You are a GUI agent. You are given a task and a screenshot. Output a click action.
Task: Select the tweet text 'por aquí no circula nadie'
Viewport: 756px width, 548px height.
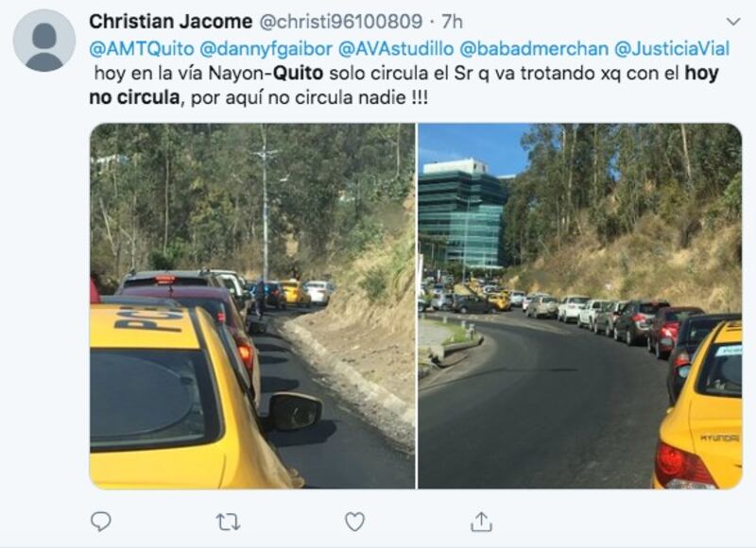[299, 98]
